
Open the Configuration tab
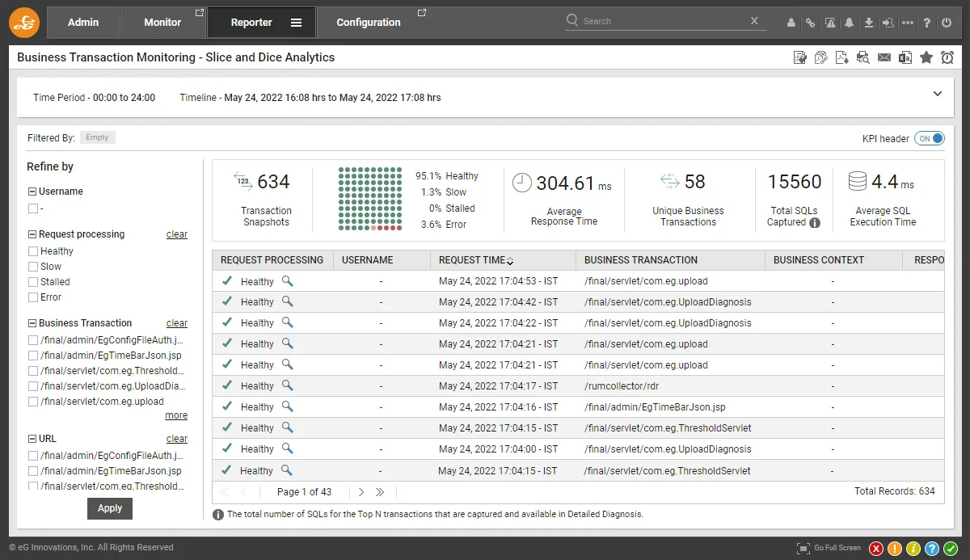[369, 23]
